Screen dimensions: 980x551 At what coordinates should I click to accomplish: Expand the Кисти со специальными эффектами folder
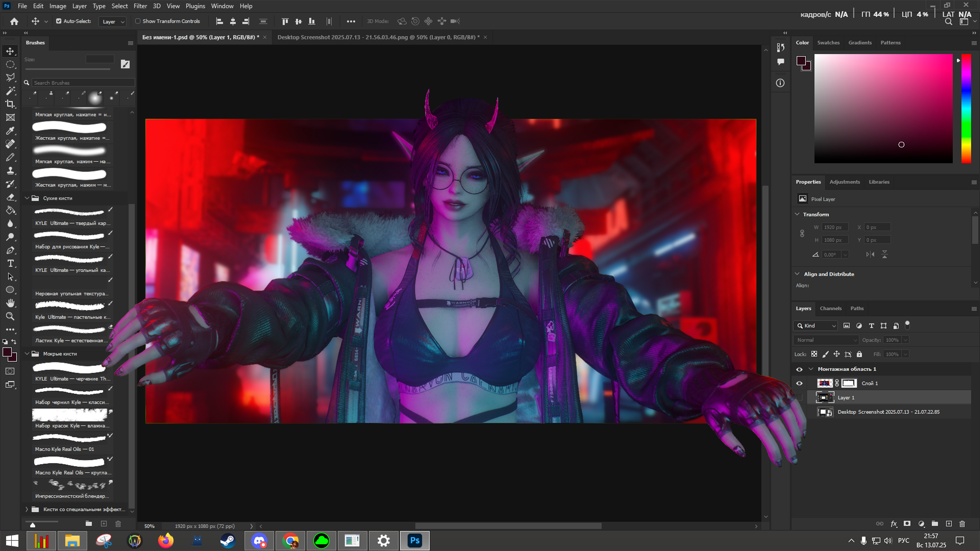point(27,509)
